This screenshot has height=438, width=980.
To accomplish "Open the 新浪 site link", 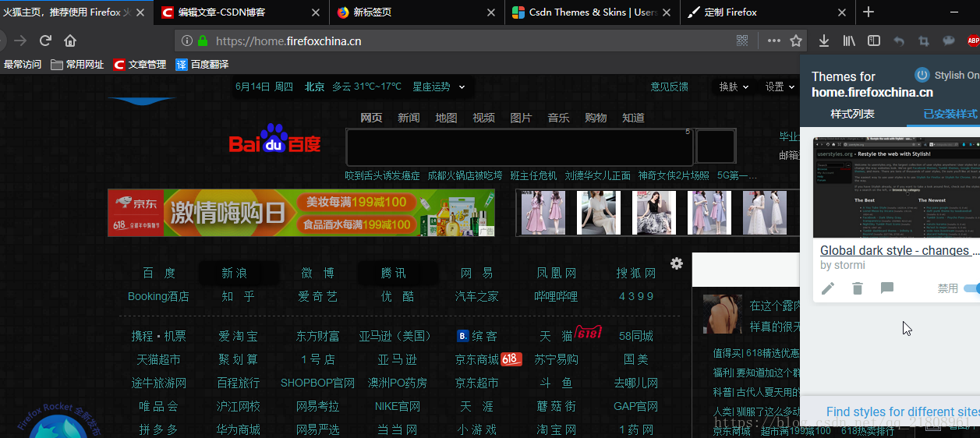I will click(x=234, y=273).
